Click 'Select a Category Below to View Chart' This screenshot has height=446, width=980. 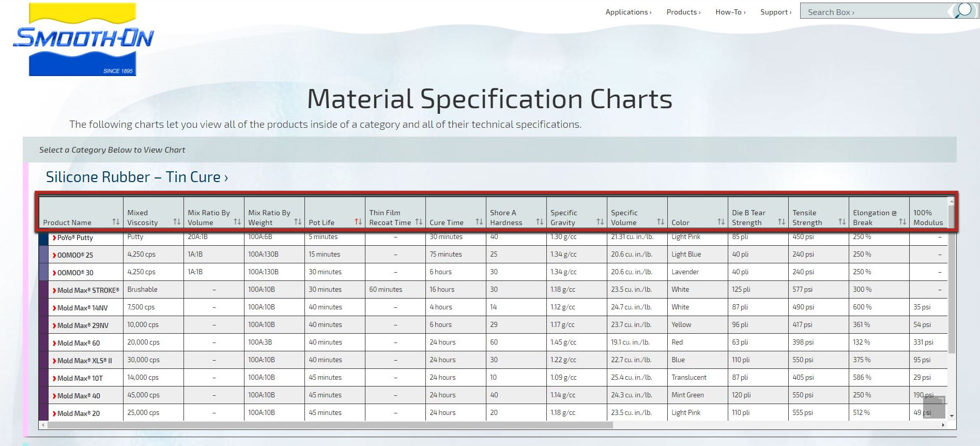(x=112, y=150)
